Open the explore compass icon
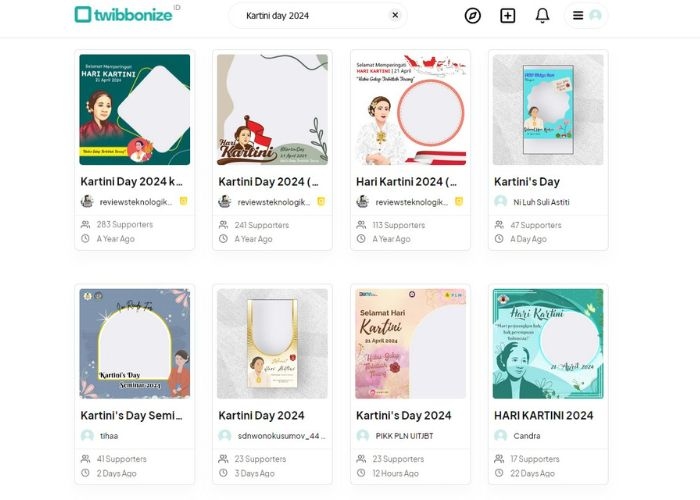The height and width of the screenshot is (500, 700). [x=473, y=15]
